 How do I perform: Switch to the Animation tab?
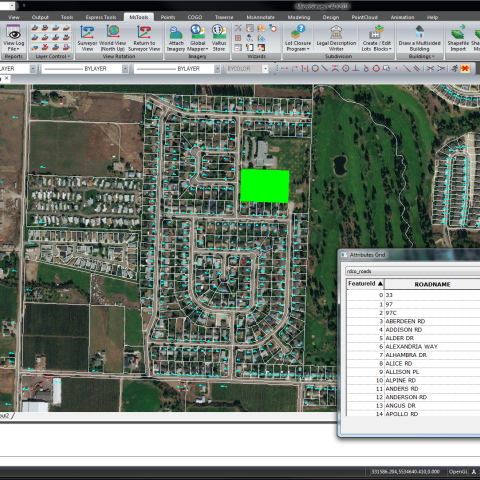pyautogui.click(x=402, y=17)
